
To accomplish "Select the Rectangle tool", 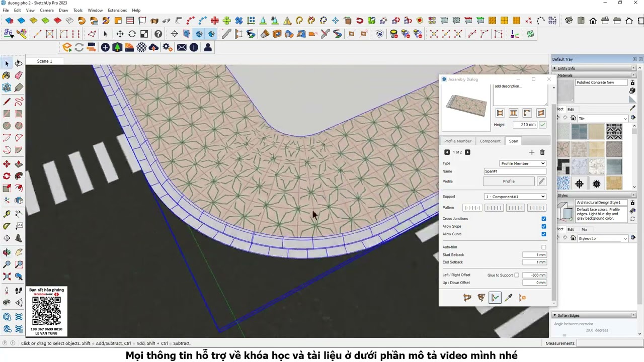I will coord(7,114).
